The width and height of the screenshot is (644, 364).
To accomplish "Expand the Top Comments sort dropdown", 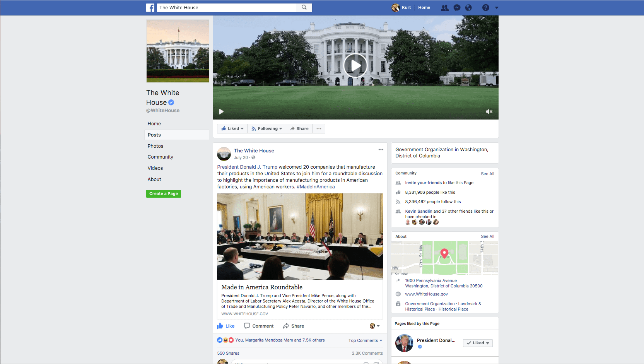I will [x=365, y=340].
